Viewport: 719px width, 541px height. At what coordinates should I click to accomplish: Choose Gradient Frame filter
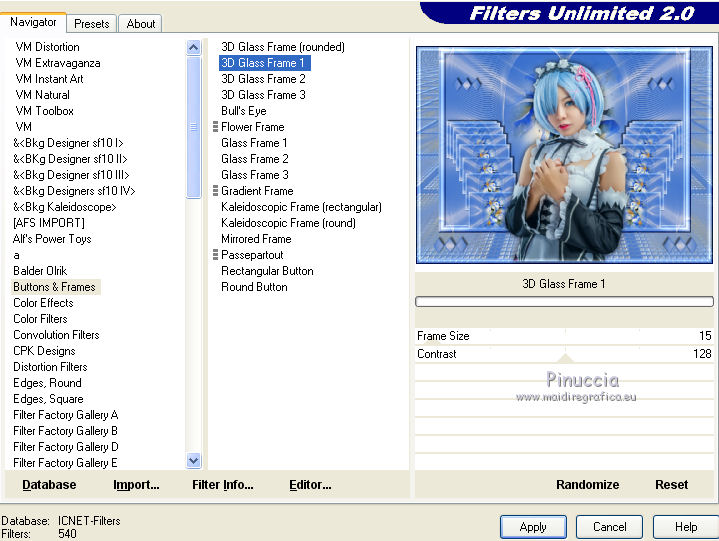tap(257, 191)
